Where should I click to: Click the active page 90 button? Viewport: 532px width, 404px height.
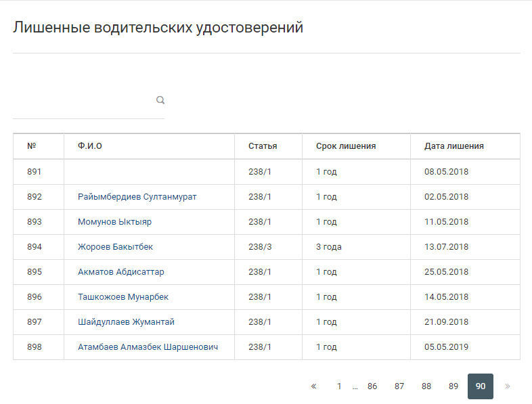coord(481,386)
